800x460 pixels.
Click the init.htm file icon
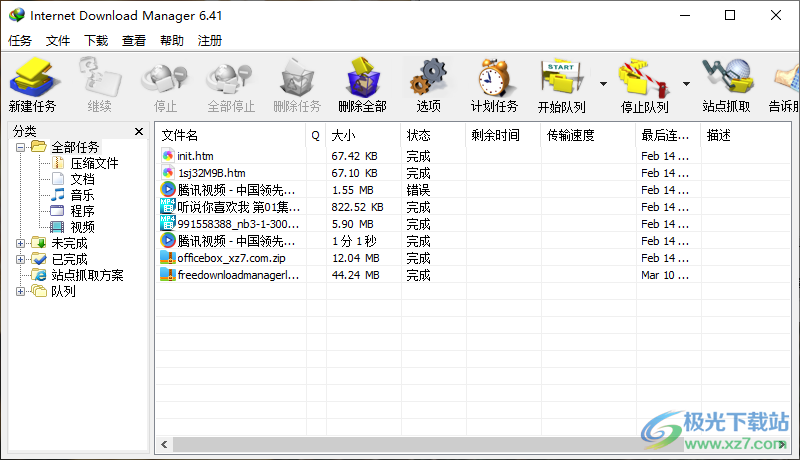[168, 156]
